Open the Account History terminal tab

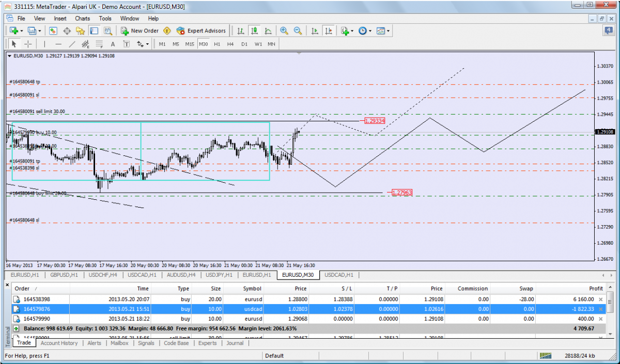pyautogui.click(x=59, y=343)
